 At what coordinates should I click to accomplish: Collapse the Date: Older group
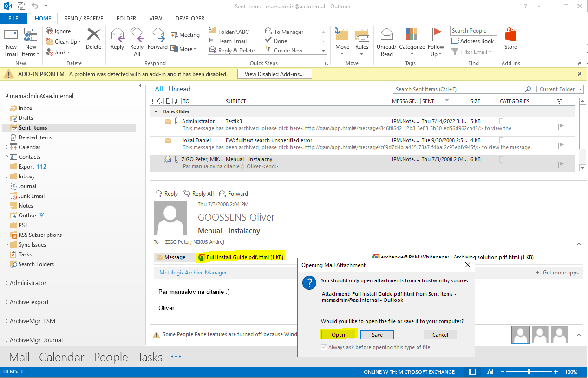pos(156,111)
